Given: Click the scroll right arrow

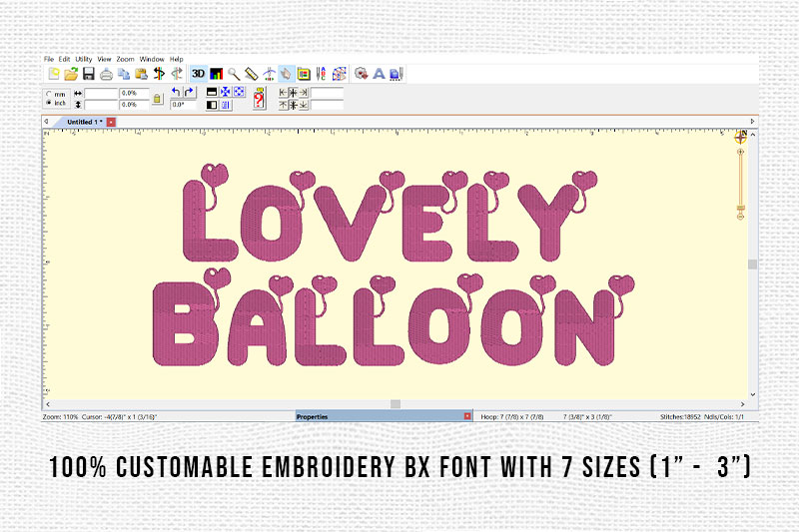Looking at the screenshot, I should (x=742, y=404).
